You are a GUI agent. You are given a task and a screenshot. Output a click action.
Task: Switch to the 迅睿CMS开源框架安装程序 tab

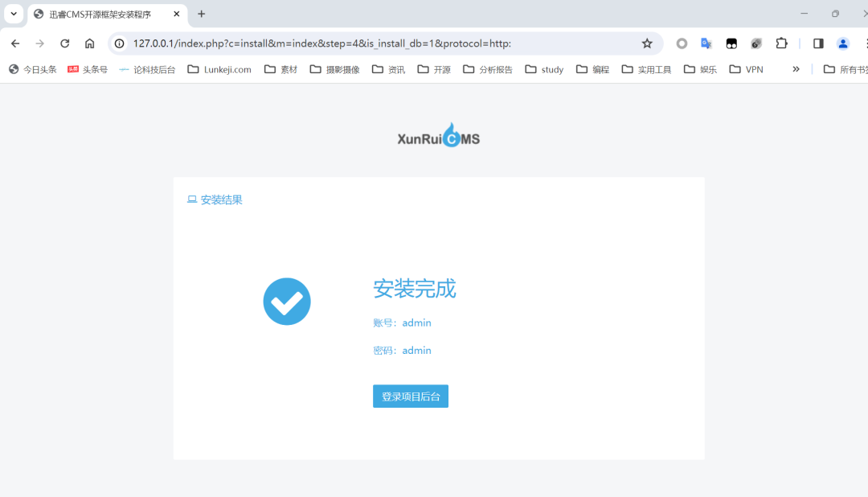coord(100,14)
